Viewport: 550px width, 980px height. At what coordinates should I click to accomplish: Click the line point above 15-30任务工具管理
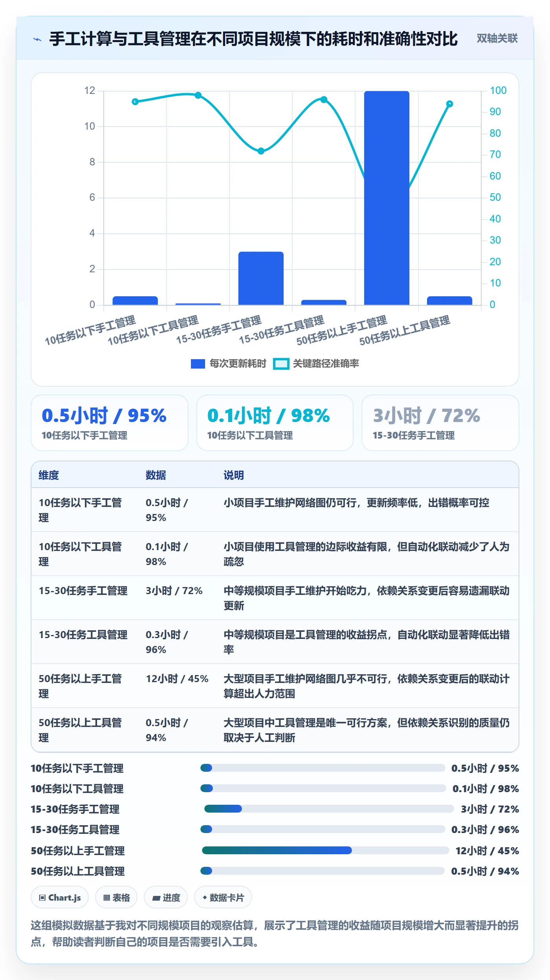coord(324,99)
